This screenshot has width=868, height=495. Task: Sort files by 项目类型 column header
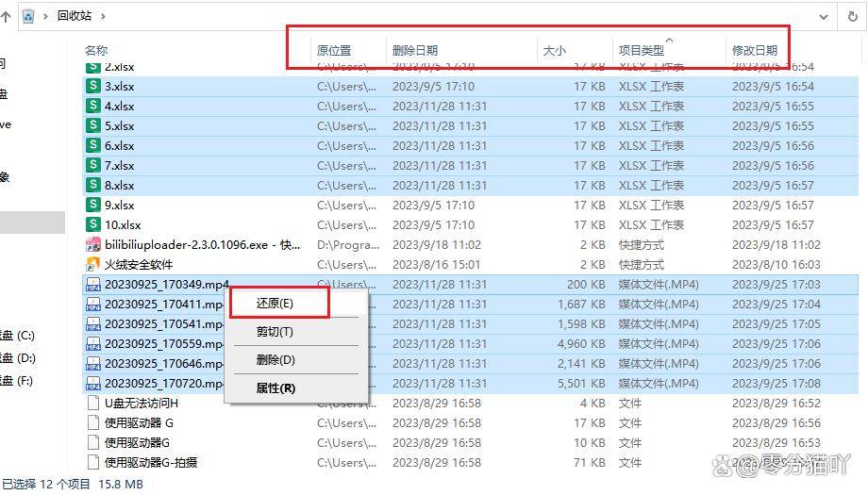tap(642, 50)
